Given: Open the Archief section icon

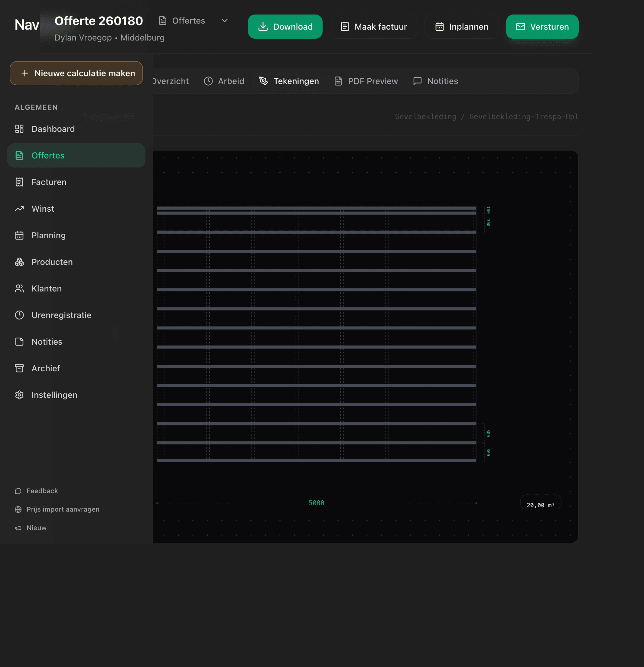Looking at the screenshot, I should coord(19,368).
